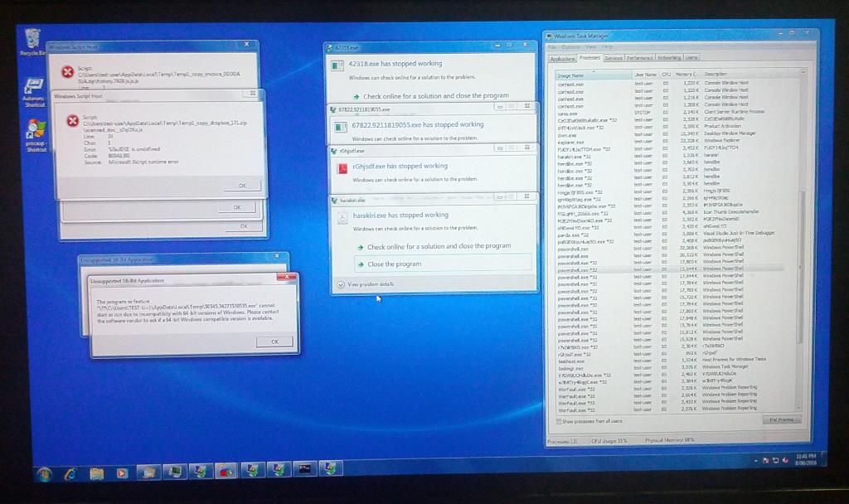The width and height of the screenshot is (849, 504).
Task: Toggle Show processes from all users checkbox
Action: pyautogui.click(x=559, y=421)
